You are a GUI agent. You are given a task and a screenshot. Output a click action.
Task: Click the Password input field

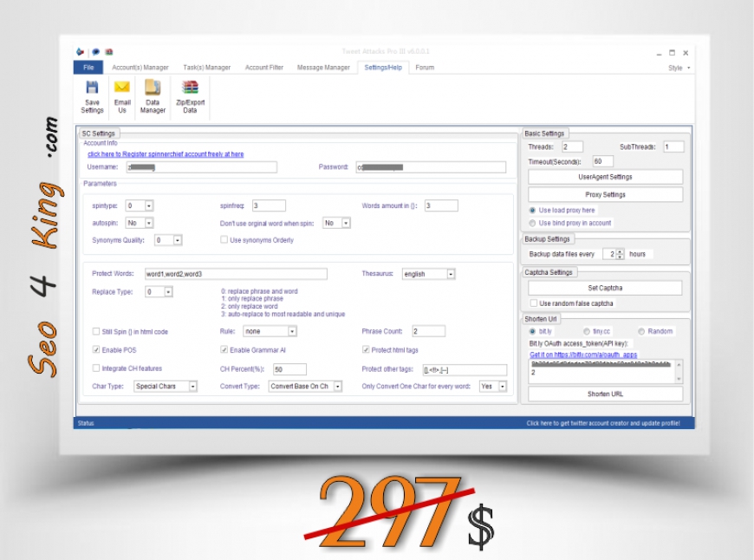click(x=431, y=167)
